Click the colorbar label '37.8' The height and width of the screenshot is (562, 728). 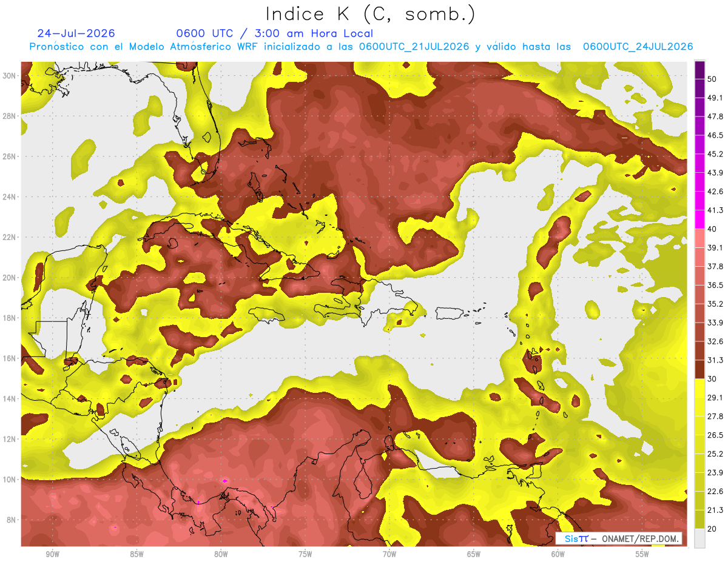pyautogui.click(x=715, y=266)
